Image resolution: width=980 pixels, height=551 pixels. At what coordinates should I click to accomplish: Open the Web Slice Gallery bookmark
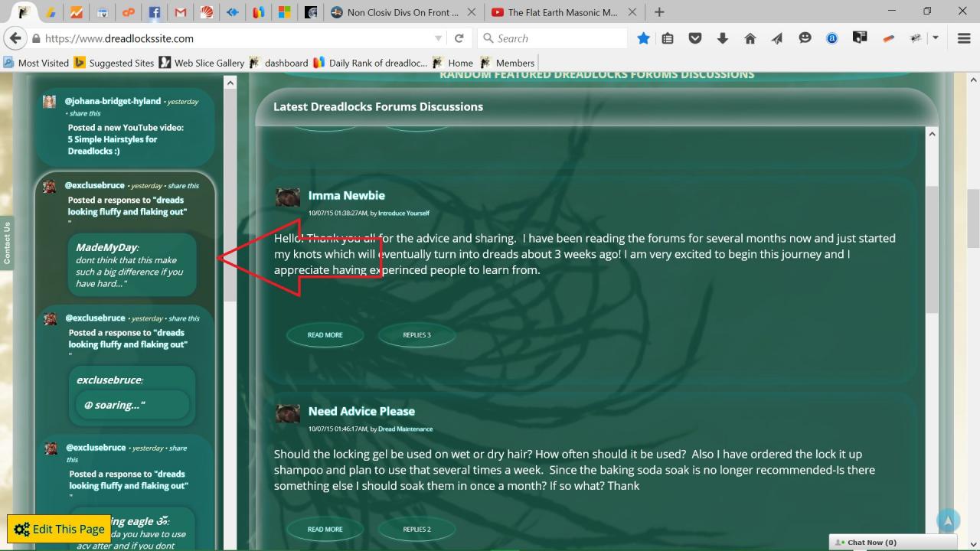point(201,63)
